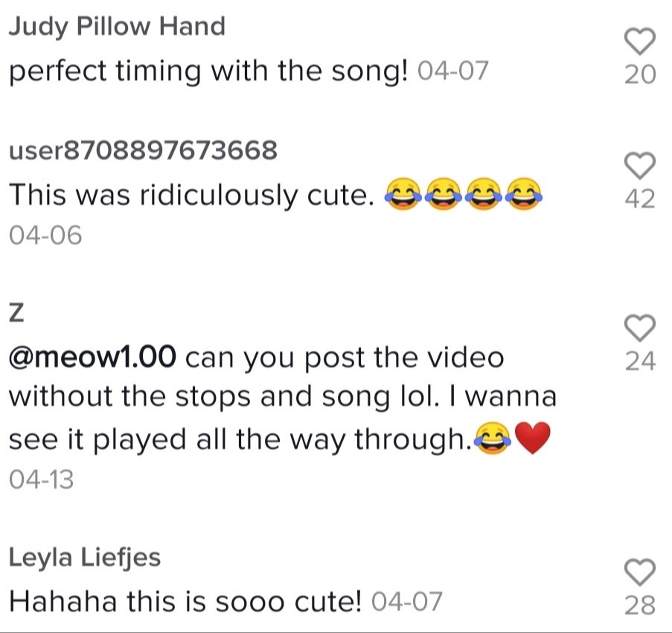This screenshot has width=672, height=633.
Task: Open profile of commenter Z
Action: tap(16, 313)
